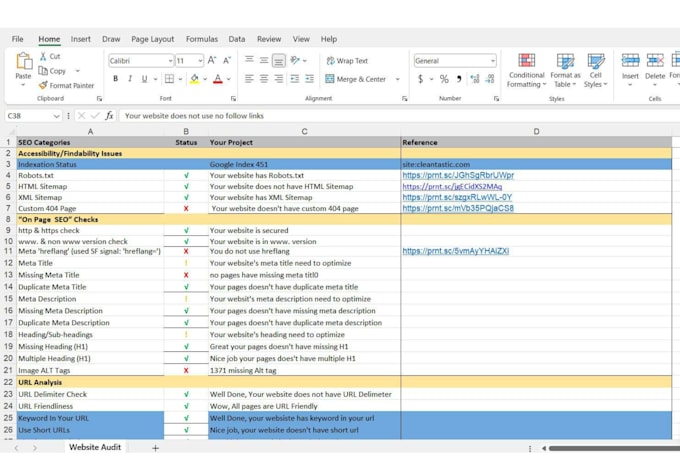
Task: Open the File menu
Action: 17,39
